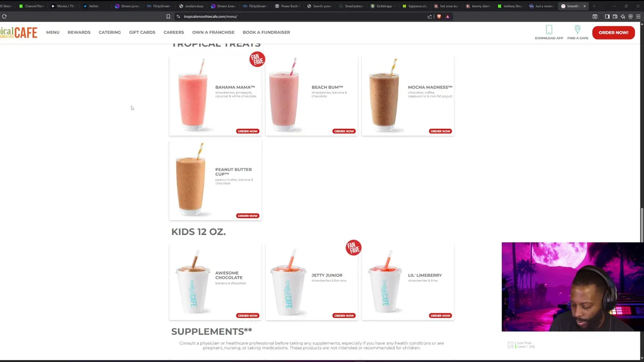Switch to the hot cross buns tab

pos(446,6)
